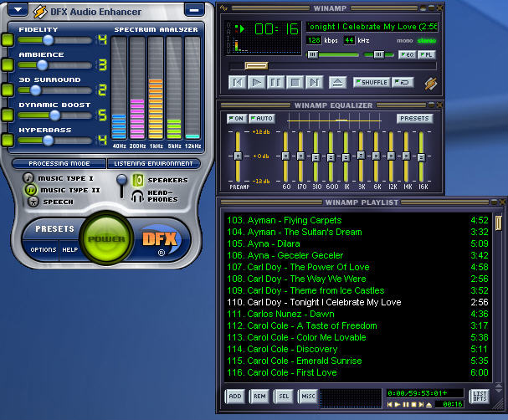Viewport: 508px width, 420px height.
Task: Click the DFX logo
Action: point(160,240)
